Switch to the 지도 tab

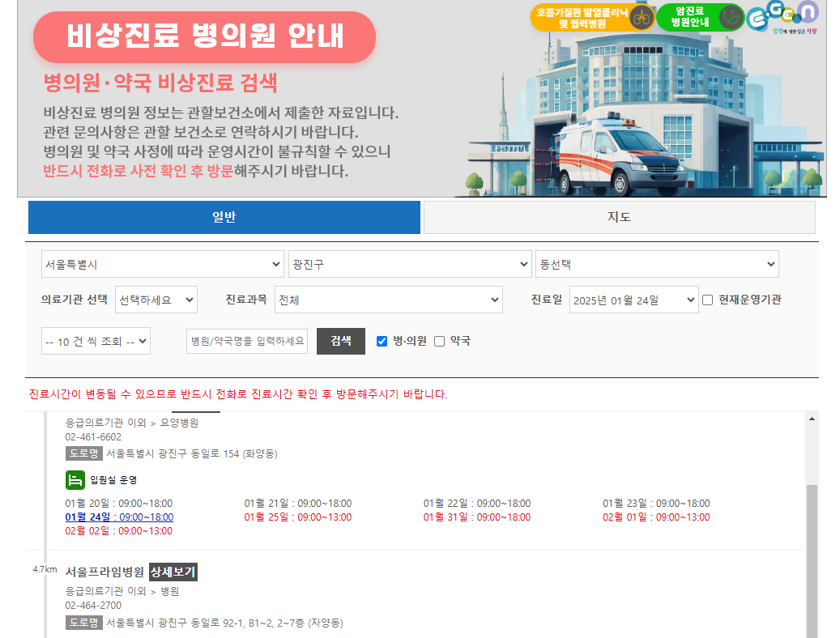click(619, 217)
